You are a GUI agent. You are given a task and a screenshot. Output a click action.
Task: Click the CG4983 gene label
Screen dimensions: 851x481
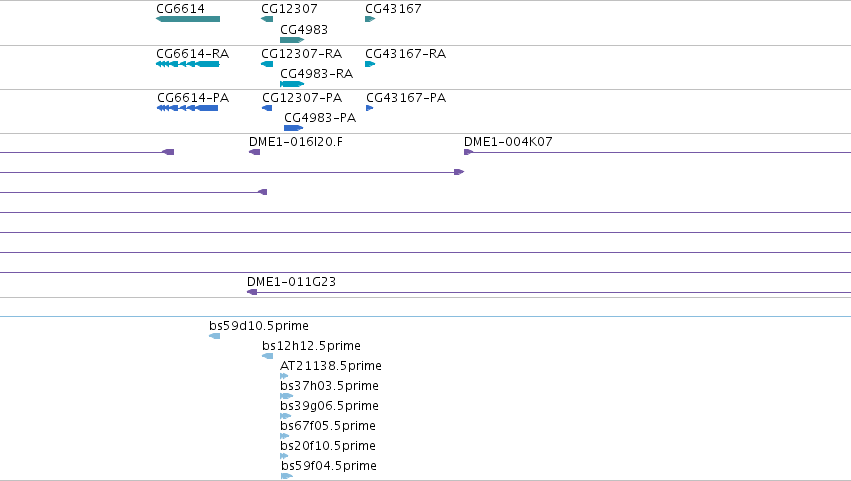click(x=304, y=29)
